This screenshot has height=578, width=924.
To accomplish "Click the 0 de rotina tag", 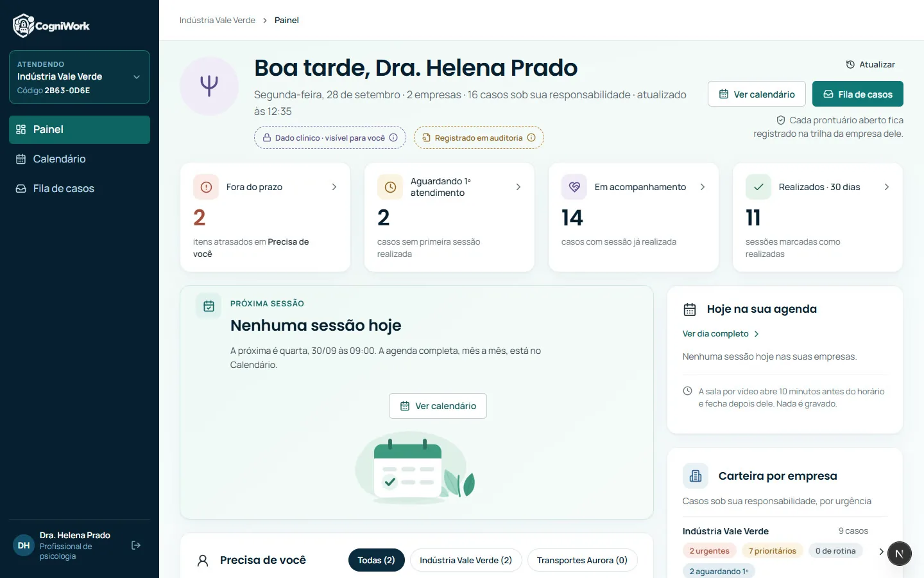I will pyautogui.click(x=835, y=551).
